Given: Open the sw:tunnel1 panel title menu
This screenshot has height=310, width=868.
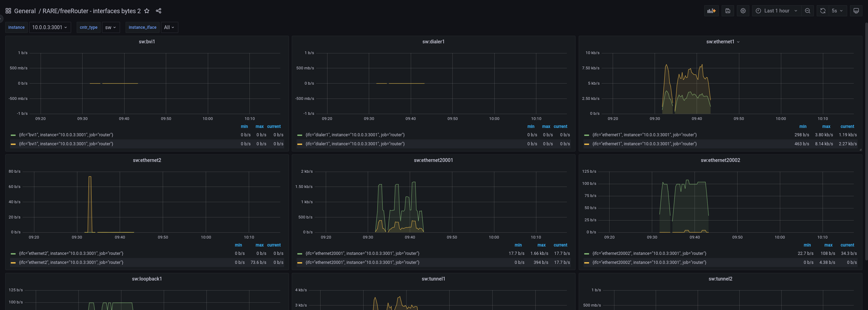Looking at the screenshot, I should coord(433,279).
